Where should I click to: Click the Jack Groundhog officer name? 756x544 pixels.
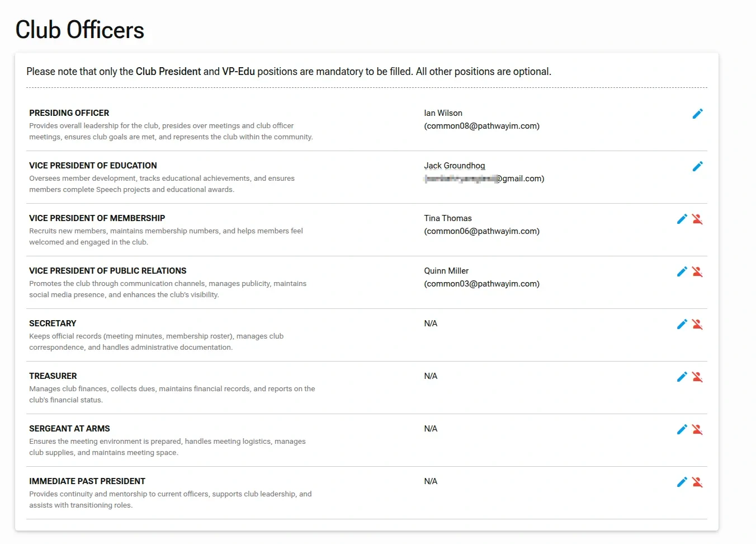click(454, 166)
